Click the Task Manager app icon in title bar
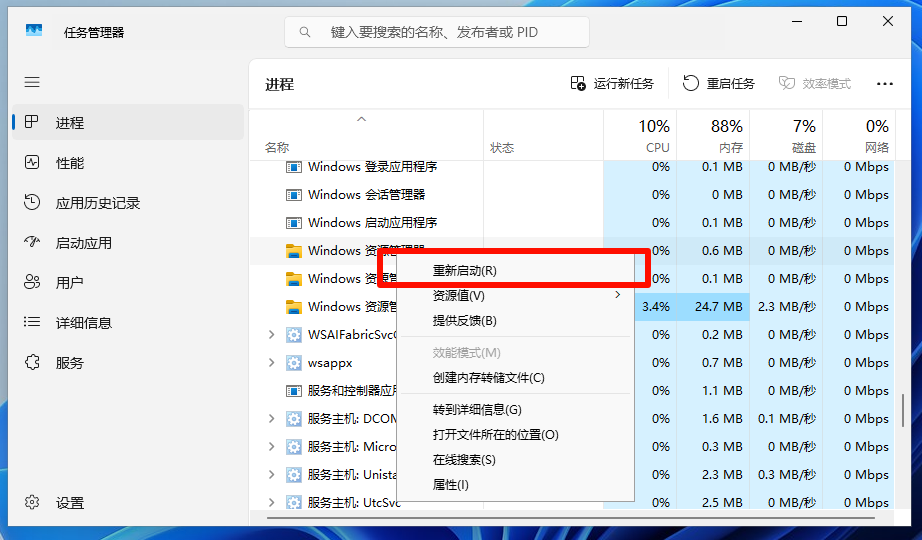 [34, 30]
